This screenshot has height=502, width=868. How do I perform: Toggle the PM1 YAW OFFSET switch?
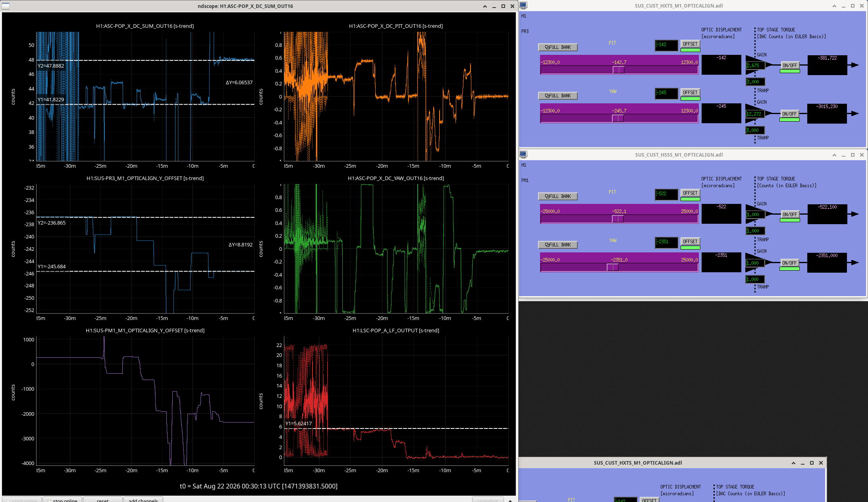tap(690, 242)
